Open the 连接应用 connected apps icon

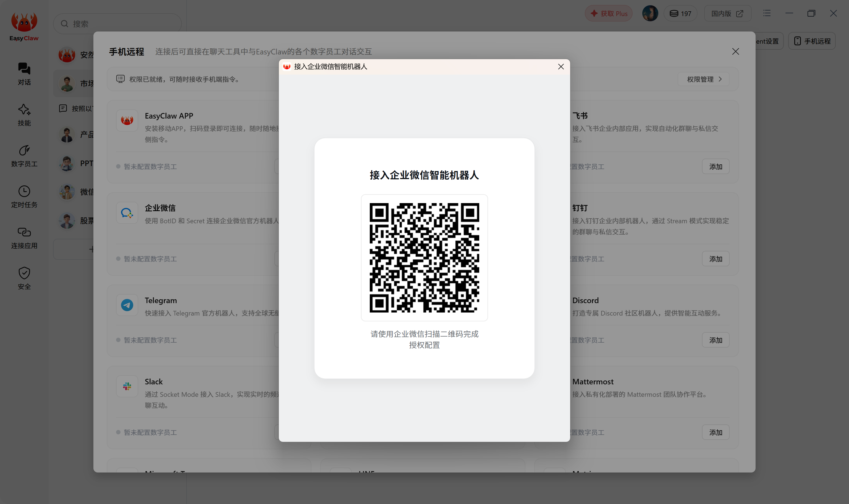(24, 237)
